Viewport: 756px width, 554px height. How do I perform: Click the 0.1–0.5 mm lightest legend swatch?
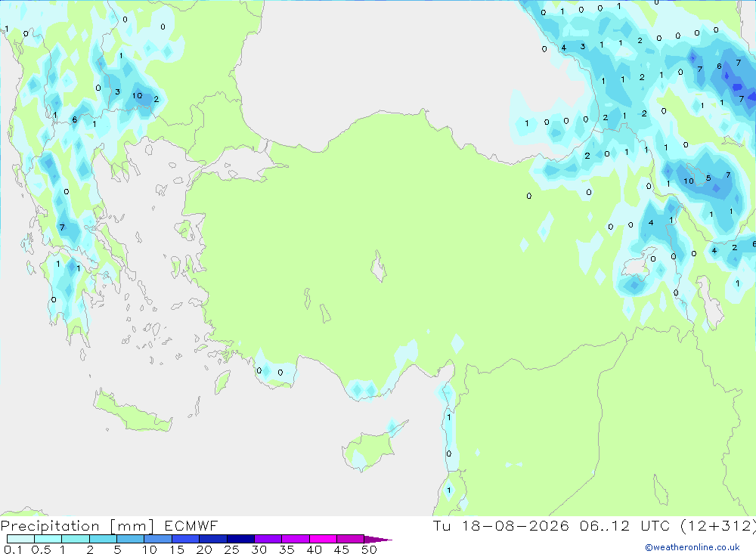pyautogui.click(x=20, y=539)
